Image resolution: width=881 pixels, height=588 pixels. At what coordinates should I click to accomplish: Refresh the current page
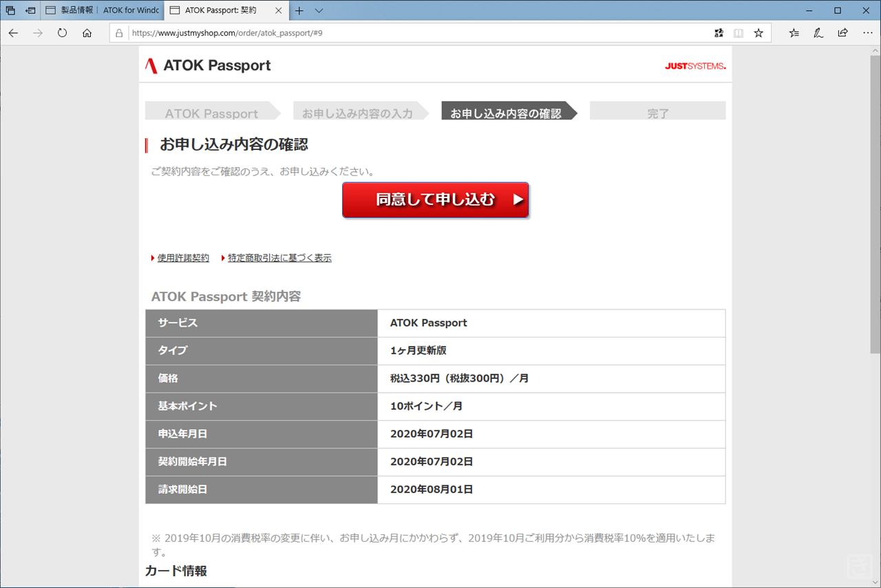coord(62,33)
